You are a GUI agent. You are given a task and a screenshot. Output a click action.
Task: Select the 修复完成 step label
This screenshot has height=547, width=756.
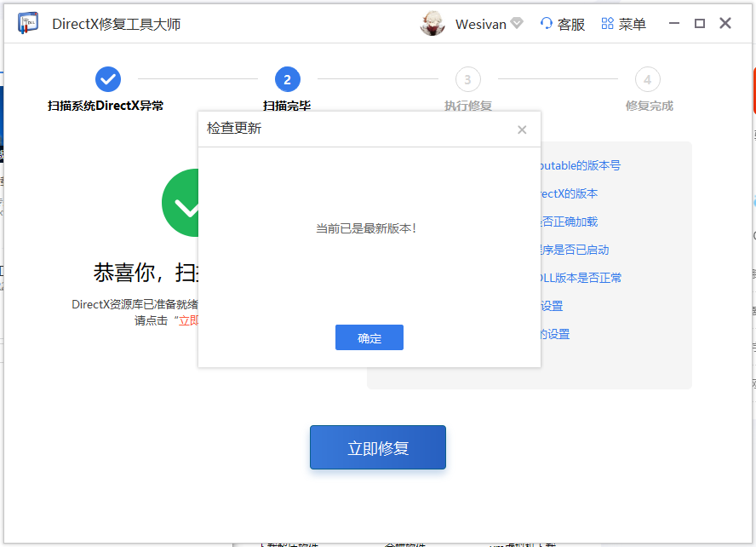[649, 106]
